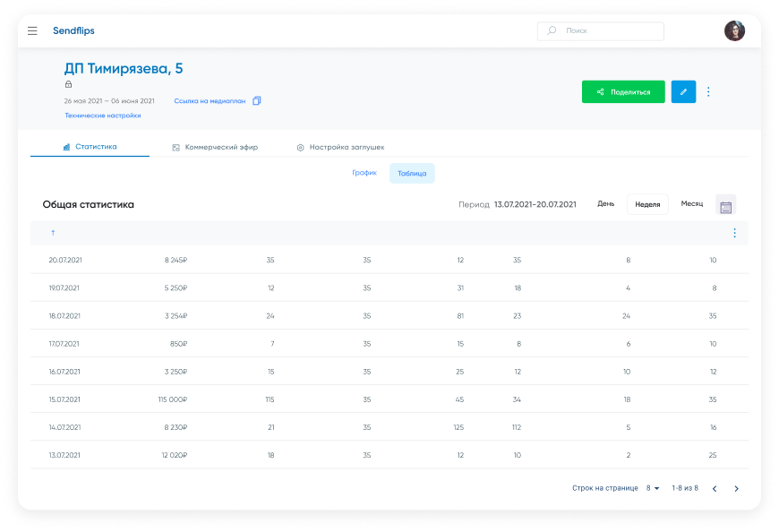This screenshot has height=532, width=779.
Task: Open the hamburger navigation menu
Action: pyautogui.click(x=32, y=31)
